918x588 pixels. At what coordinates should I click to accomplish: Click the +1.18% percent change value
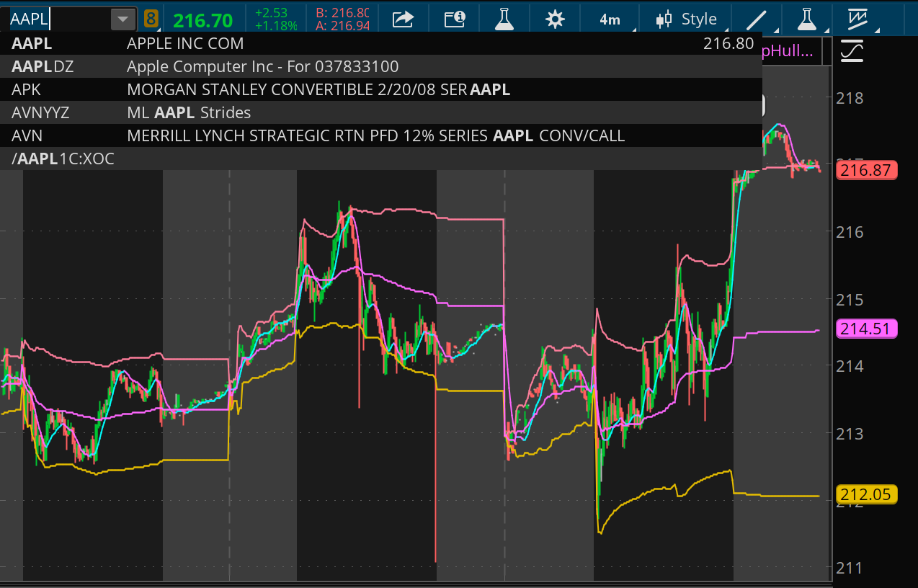tap(275, 26)
